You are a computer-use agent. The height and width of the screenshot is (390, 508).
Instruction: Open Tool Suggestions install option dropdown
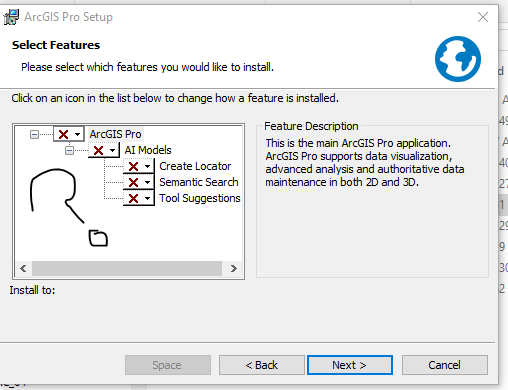tap(139, 198)
